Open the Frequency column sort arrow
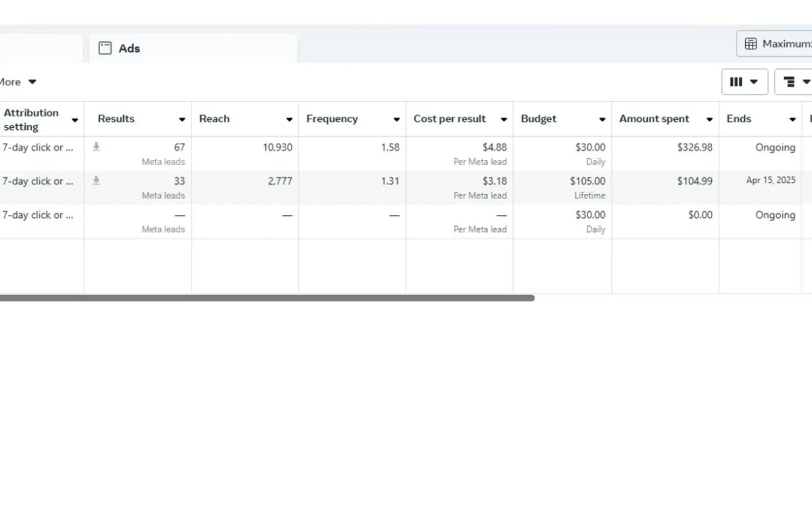The image size is (812, 515). tap(397, 120)
